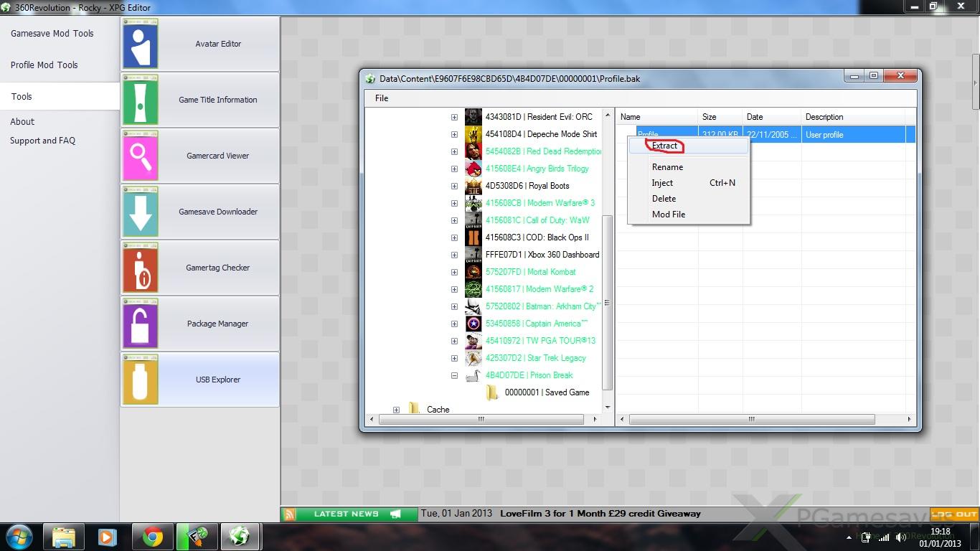
Task: Launch the Gamesave Downloader arrow icon
Action: pyautogui.click(x=141, y=212)
